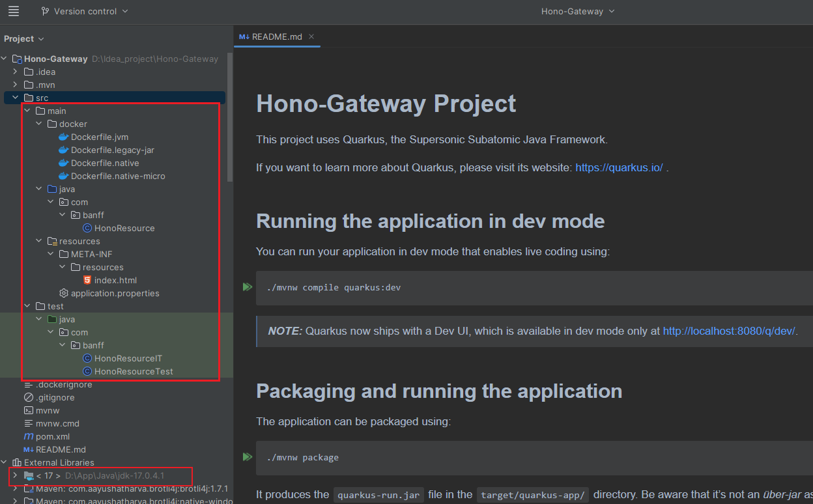Collapse the src folder
Image resolution: width=813 pixels, height=504 pixels.
tap(15, 98)
